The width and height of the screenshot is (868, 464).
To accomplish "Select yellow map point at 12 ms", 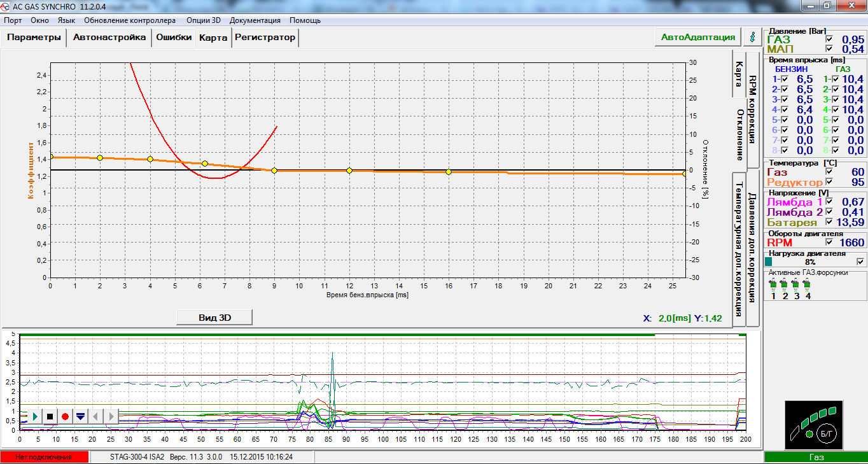I will pos(349,171).
